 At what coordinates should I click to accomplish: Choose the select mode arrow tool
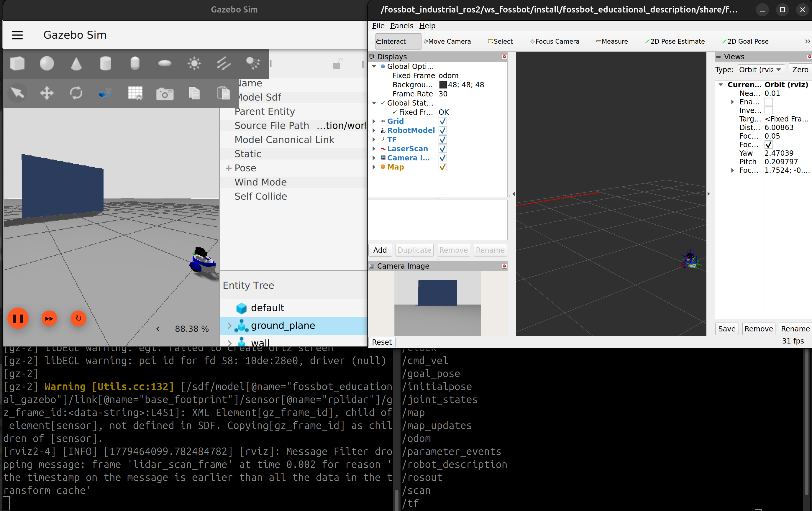click(17, 93)
